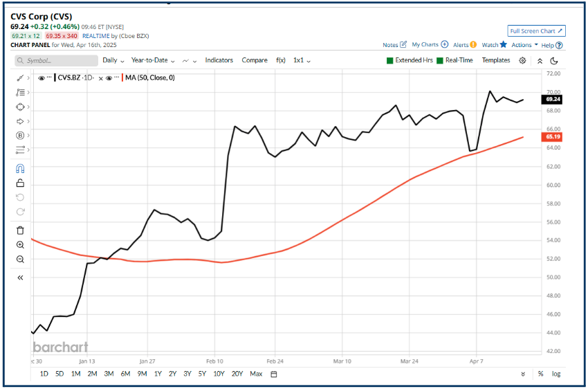Open the Actions dropdown menu

(525, 45)
